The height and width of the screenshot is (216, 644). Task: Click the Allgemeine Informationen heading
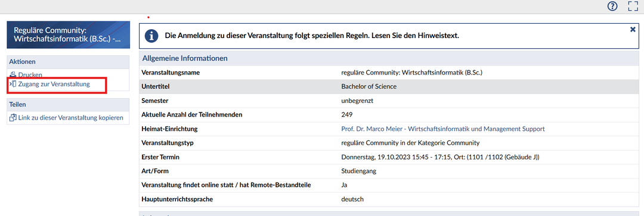point(185,58)
